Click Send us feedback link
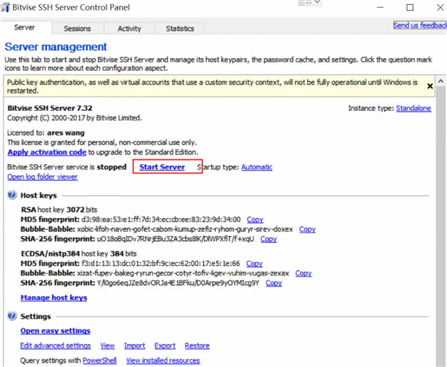Image resolution: width=447 pixels, height=367 pixels. tap(420, 25)
